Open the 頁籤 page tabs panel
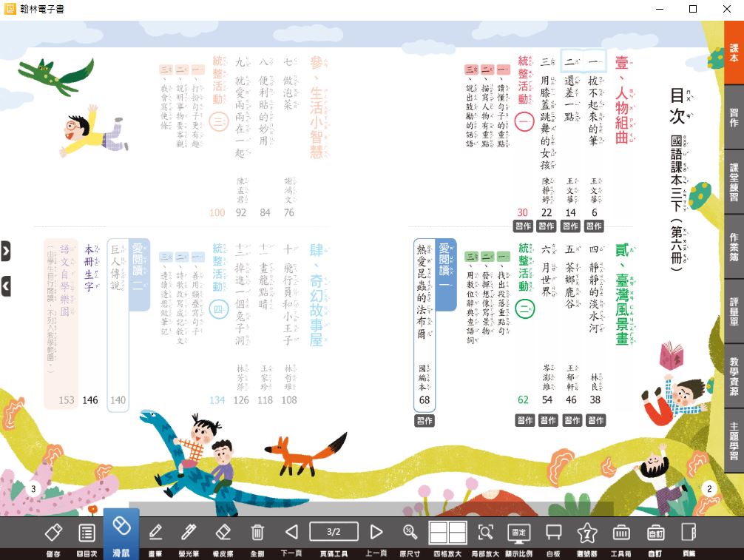 pos(689,533)
